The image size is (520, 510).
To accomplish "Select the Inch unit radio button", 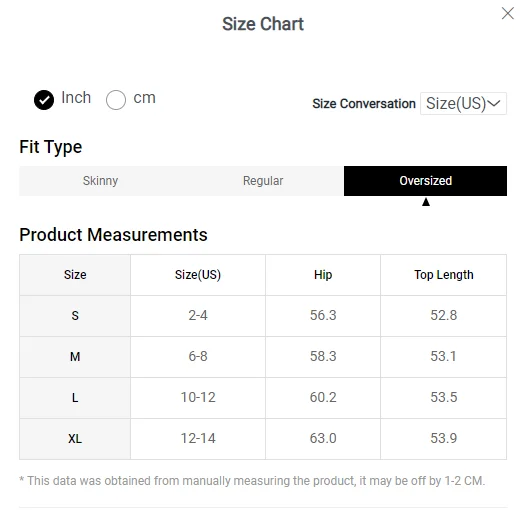I will [44, 100].
